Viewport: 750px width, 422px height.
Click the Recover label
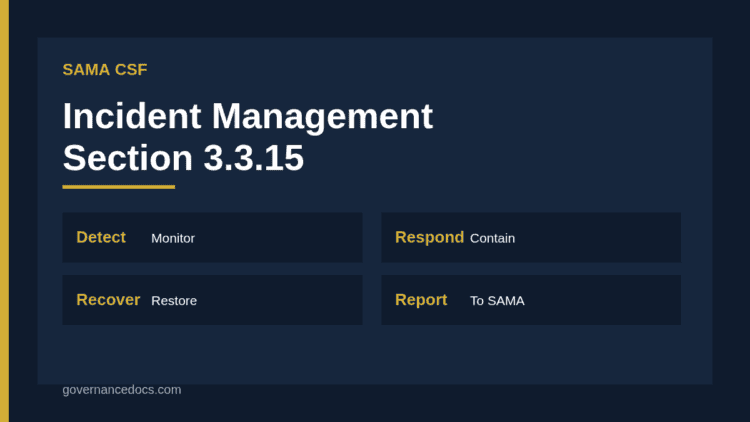108,300
